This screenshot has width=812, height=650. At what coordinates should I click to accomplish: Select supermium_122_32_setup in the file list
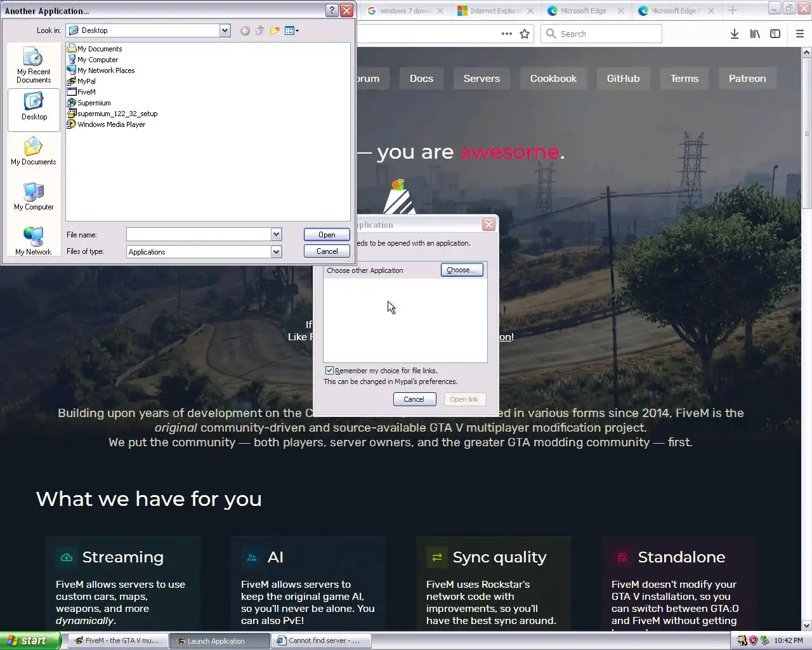pyautogui.click(x=112, y=114)
